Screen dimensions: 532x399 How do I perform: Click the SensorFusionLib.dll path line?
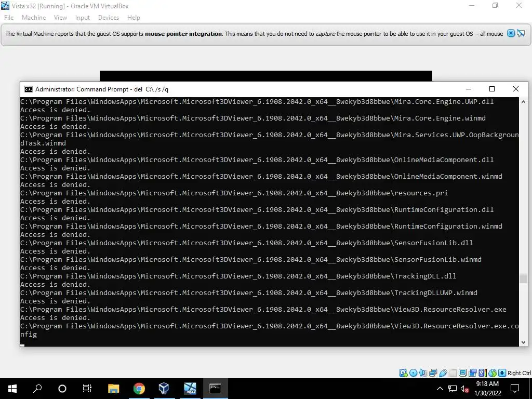246,243
